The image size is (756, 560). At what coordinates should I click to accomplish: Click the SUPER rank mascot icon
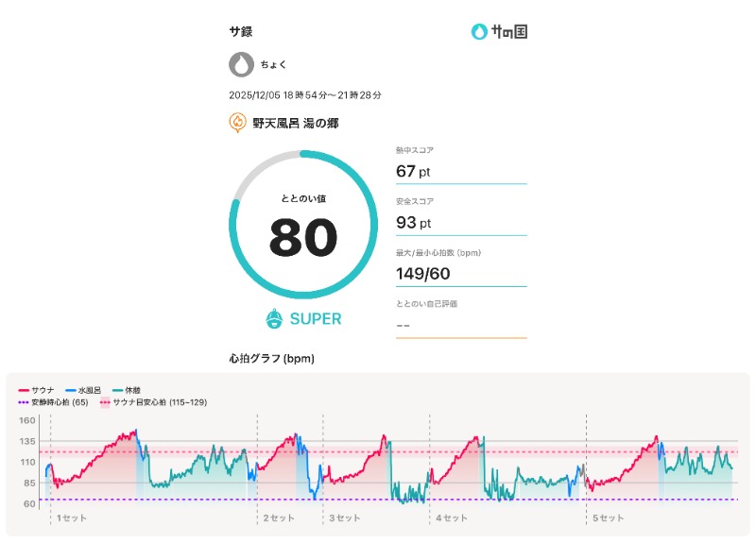(x=275, y=319)
